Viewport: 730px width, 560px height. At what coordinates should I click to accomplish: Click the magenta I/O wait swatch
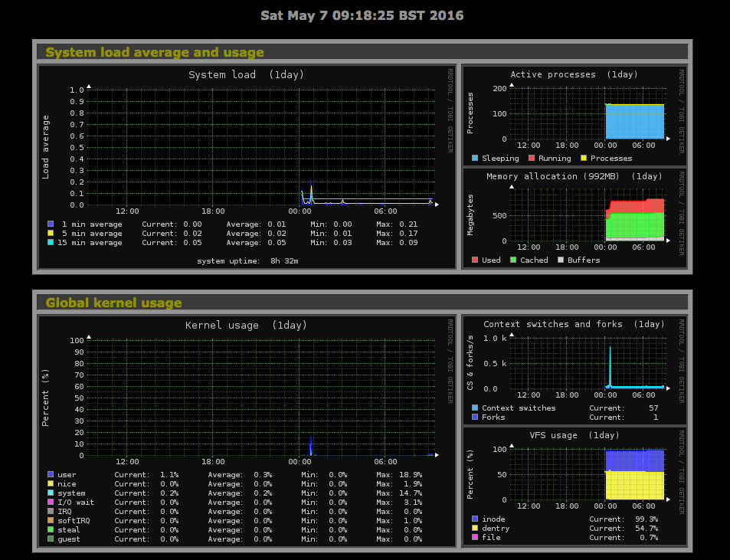[51, 502]
